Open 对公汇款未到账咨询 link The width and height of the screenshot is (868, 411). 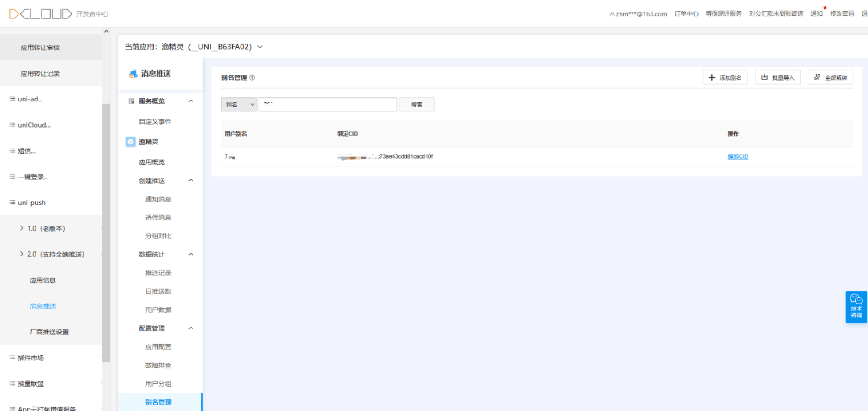click(x=776, y=14)
